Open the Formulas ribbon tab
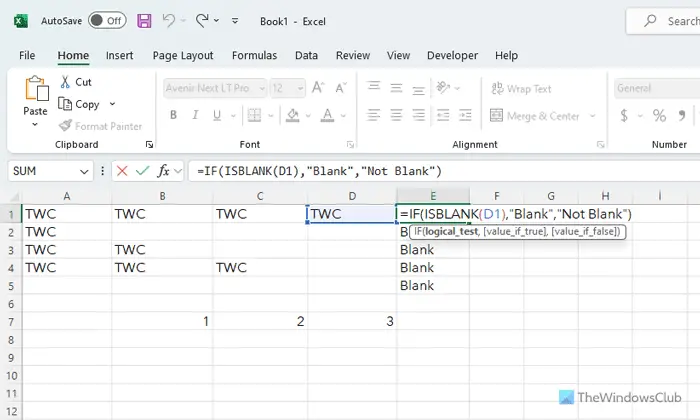Screen dimensions: 700x420 (254, 55)
